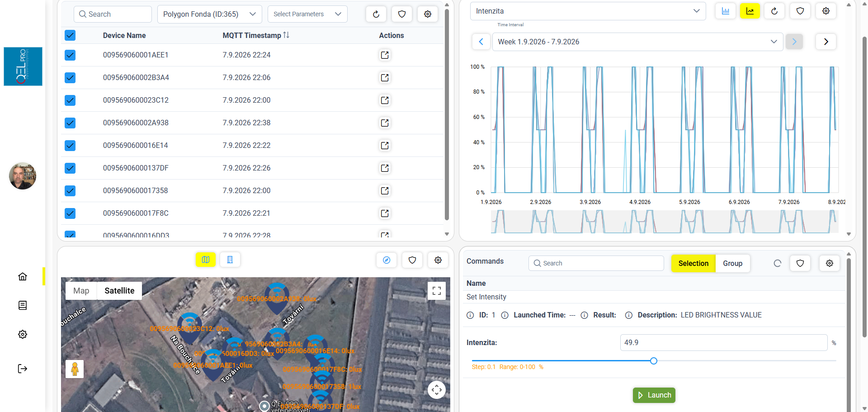Click shield icon in device list toolbar

point(401,14)
